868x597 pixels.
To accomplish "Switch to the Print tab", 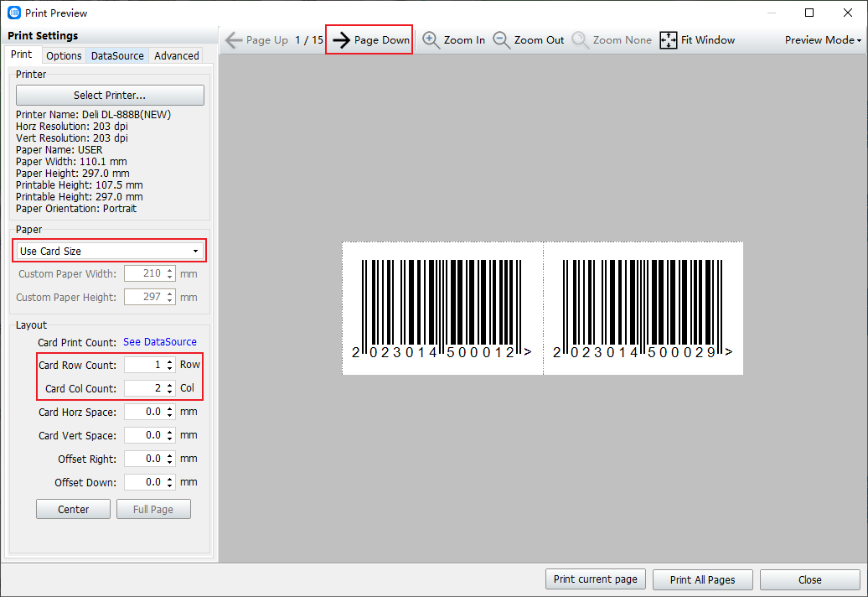I will 22,55.
